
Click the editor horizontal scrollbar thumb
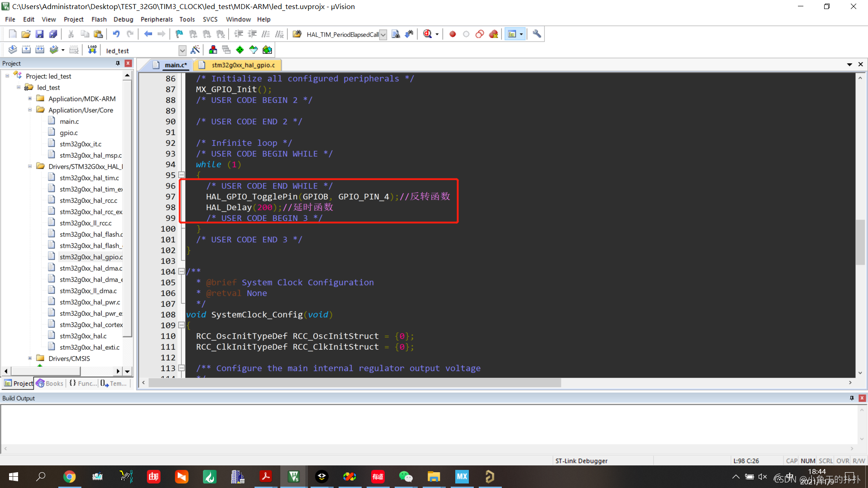(355, 383)
